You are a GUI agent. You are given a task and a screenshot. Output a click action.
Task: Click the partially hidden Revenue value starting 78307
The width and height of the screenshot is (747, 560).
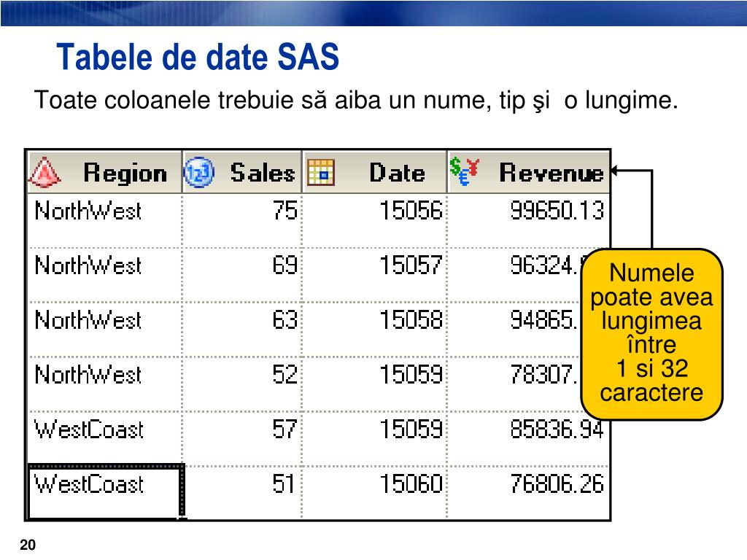pyautogui.click(x=544, y=375)
